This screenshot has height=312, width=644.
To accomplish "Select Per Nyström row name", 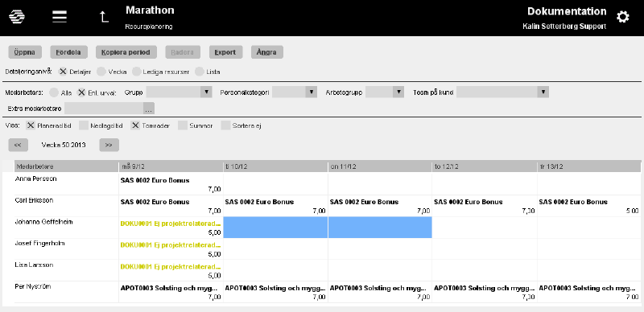I will (33, 286).
